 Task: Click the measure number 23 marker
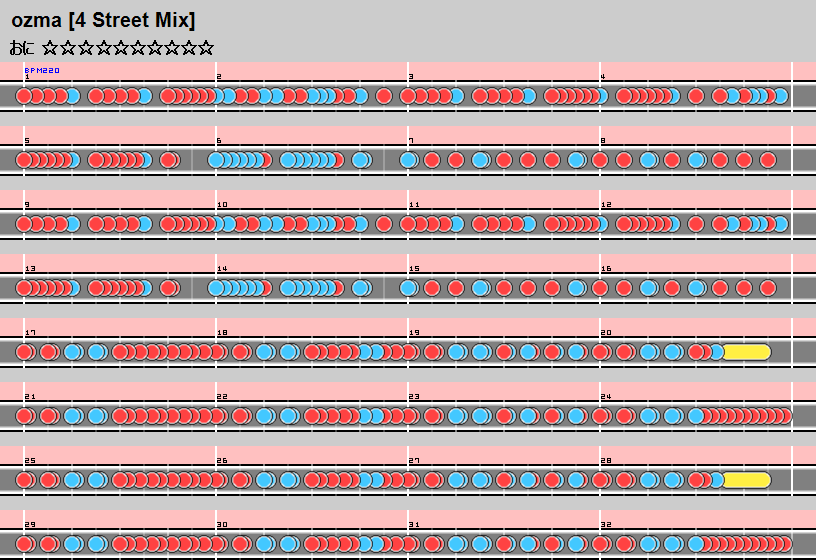click(x=414, y=397)
